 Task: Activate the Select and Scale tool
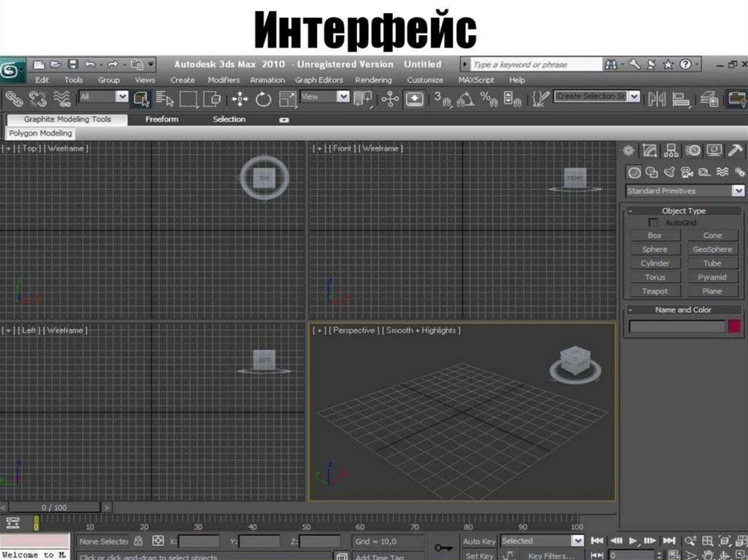287,99
